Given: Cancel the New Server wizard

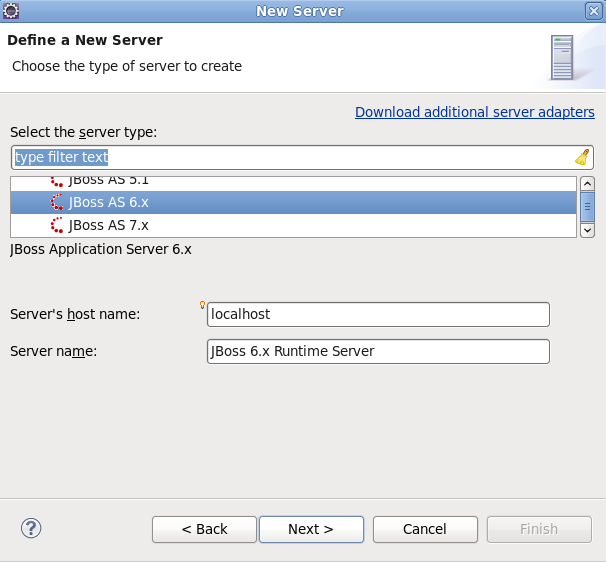Looking at the screenshot, I should pos(424,529).
